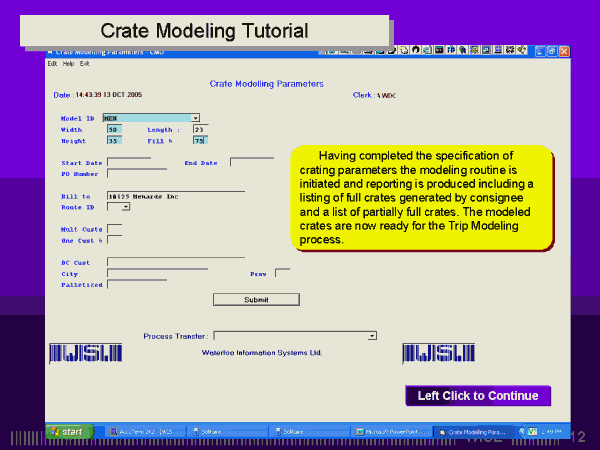
Task: Open the Help menu
Action: [68, 63]
